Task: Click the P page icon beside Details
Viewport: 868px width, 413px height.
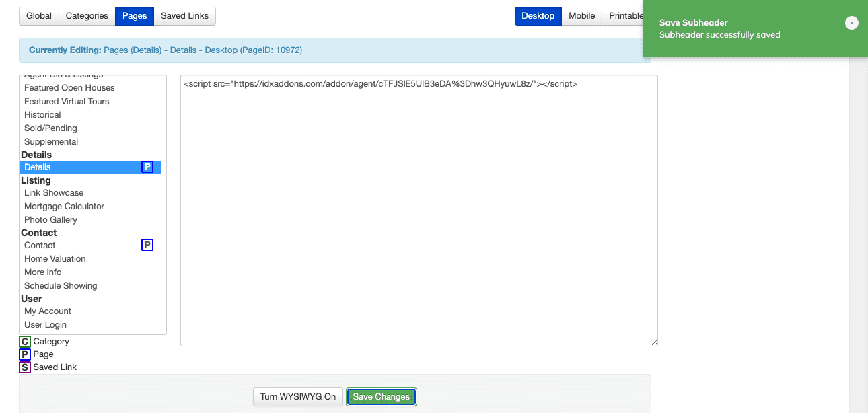Action: point(147,167)
